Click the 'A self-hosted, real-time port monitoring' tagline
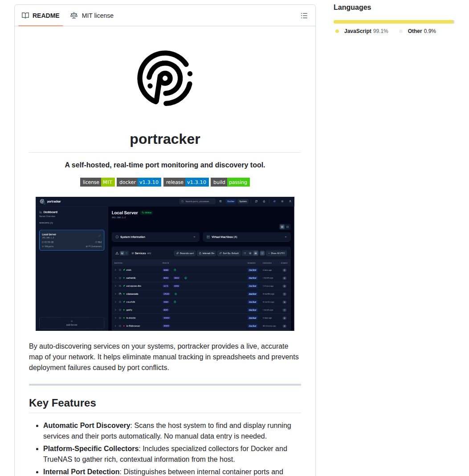 pos(165,165)
